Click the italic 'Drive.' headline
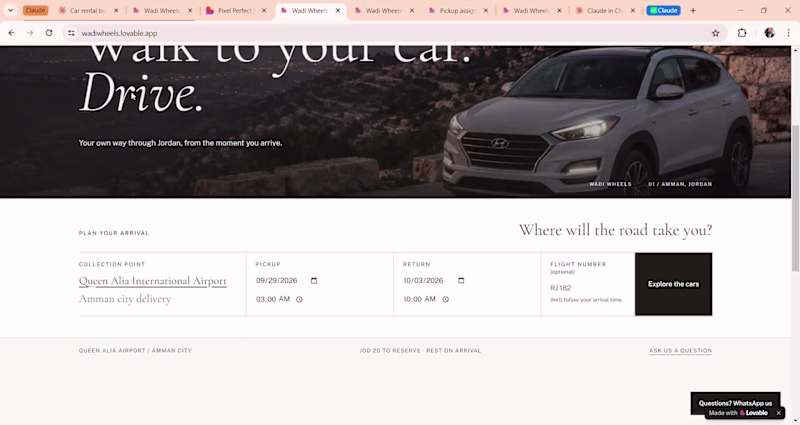 [141, 93]
